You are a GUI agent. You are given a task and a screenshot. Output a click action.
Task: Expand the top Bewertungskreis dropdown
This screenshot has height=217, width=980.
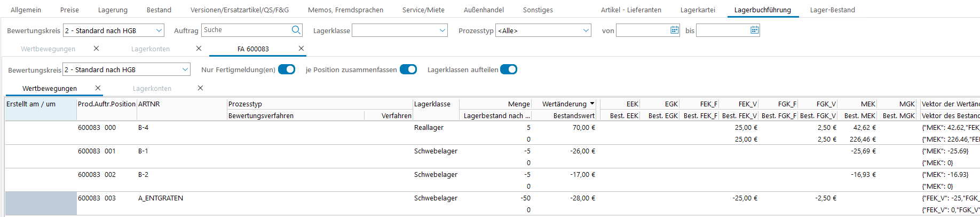coord(159,30)
